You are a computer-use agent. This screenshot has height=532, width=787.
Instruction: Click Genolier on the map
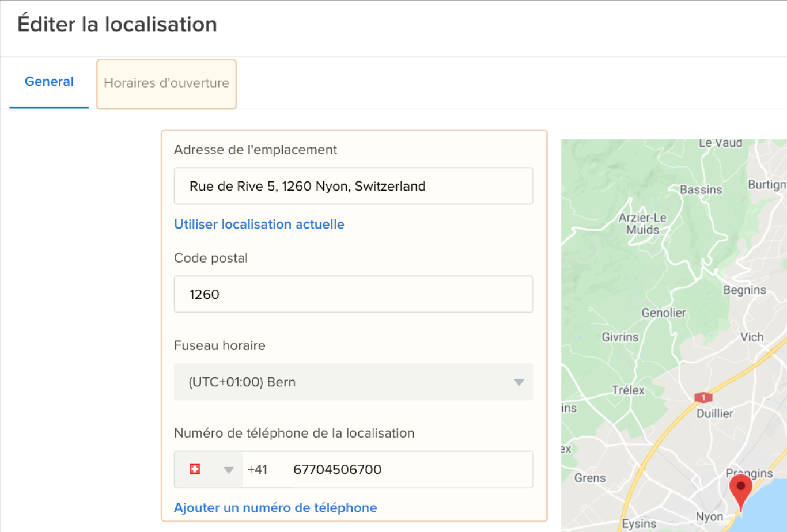664,313
